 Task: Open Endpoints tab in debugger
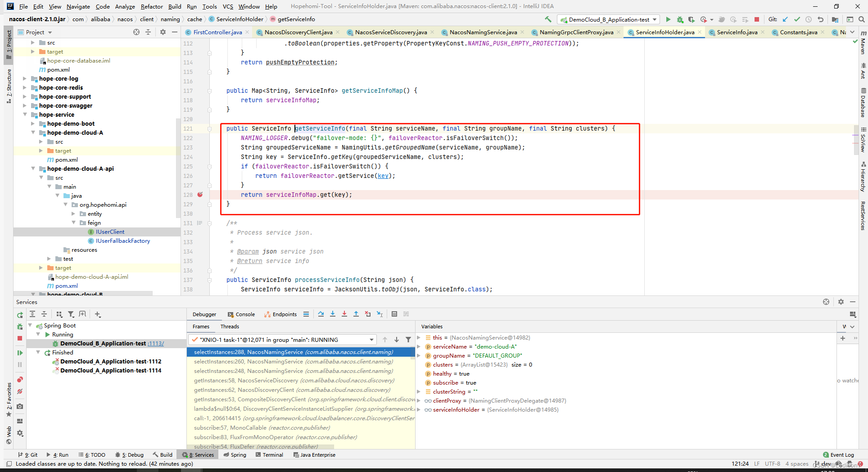(280, 314)
